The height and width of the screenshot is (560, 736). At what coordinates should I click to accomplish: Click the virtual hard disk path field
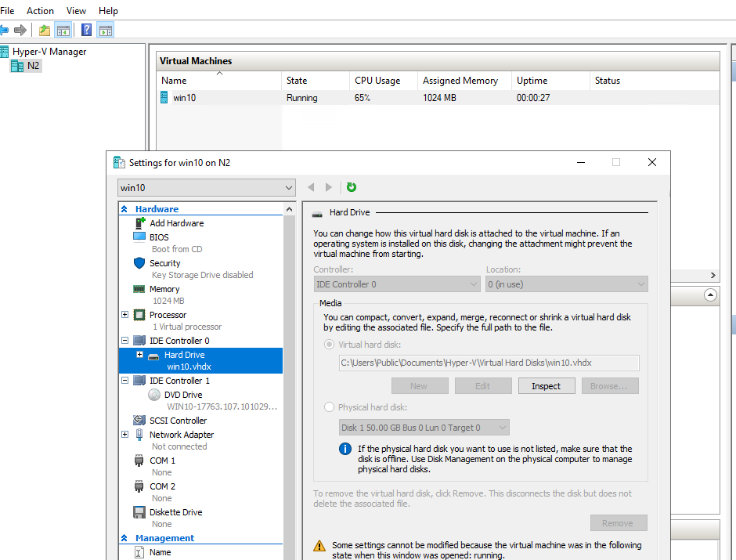click(x=489, y=363)
